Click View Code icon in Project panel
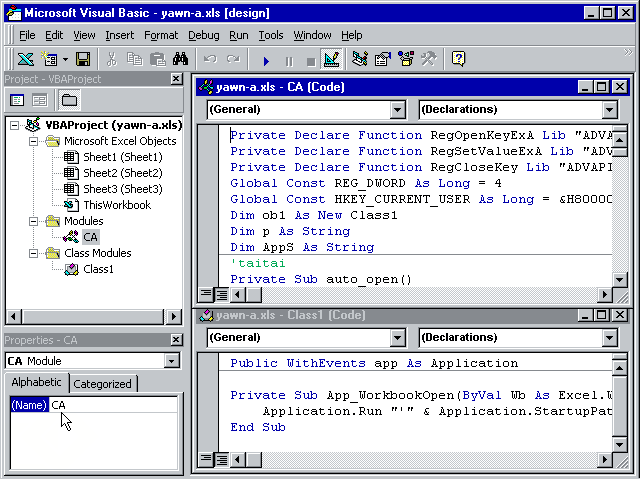The image size is (640, 480). pos(17,100)
